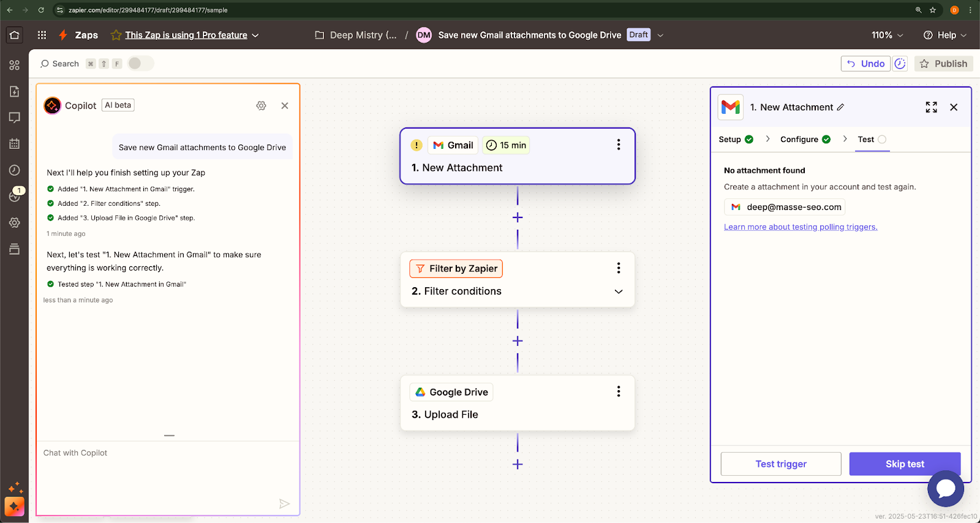Open the support chat bubble
Viewport: 980px width, 523px height.
[x=946, y=489]
